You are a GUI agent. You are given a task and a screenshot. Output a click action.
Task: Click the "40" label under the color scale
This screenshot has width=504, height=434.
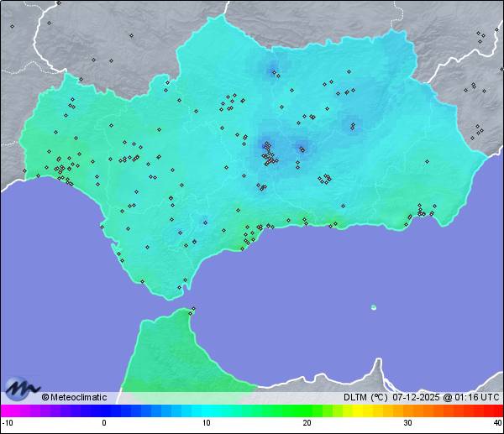pyautogui.click(x=497, y=423)
